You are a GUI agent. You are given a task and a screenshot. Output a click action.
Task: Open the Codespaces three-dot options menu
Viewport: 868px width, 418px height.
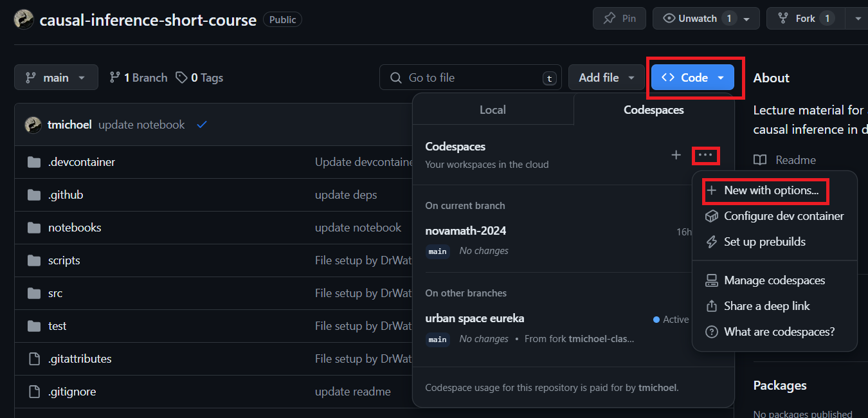pyautogui.click(x=705, y=155)
